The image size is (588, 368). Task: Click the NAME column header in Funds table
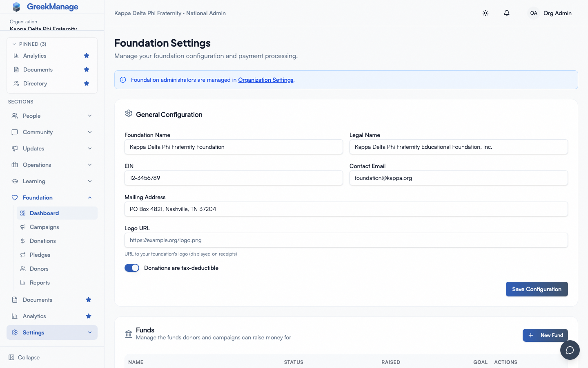tap(136, 362)
